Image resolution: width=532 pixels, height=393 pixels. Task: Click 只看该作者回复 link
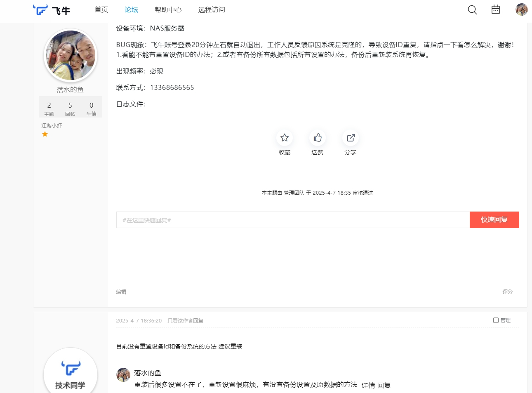(x=186, y=320)
